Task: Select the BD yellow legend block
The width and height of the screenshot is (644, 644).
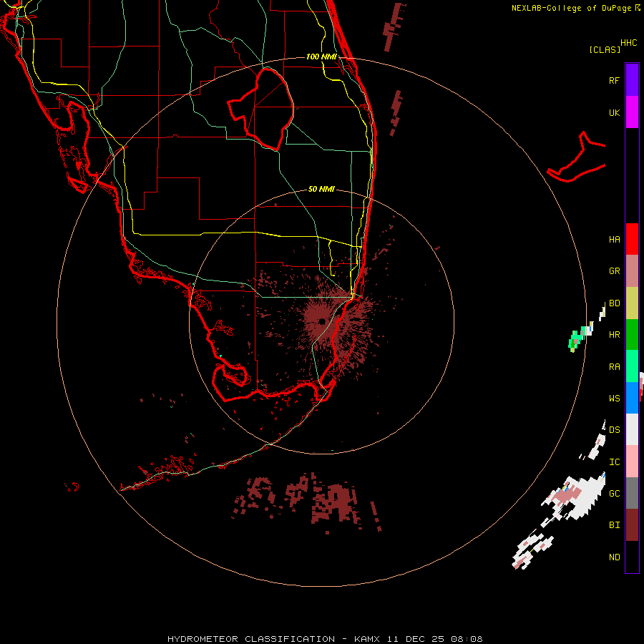Action: coord(632,303)
